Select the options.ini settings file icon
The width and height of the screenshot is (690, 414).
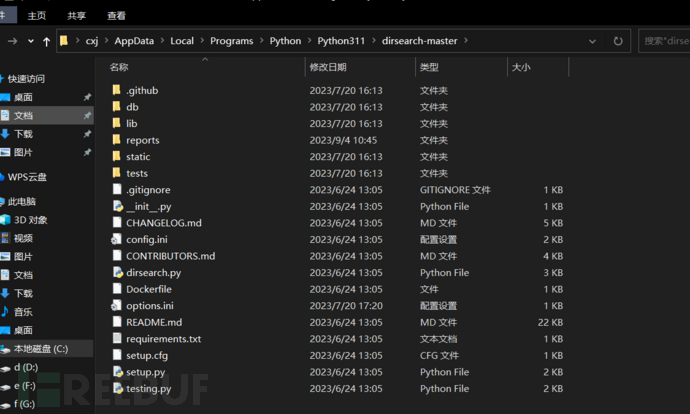(117, 306)
